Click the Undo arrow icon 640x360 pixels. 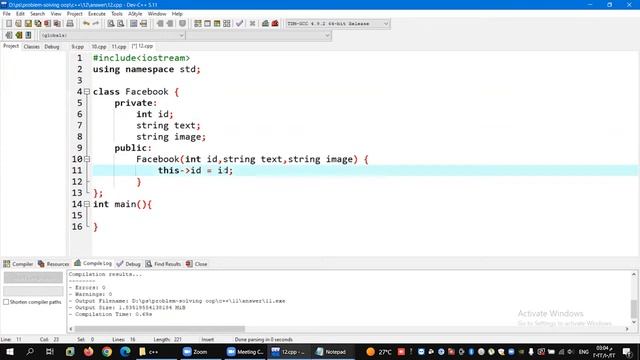pyautogui.click(x=86, y=24)
